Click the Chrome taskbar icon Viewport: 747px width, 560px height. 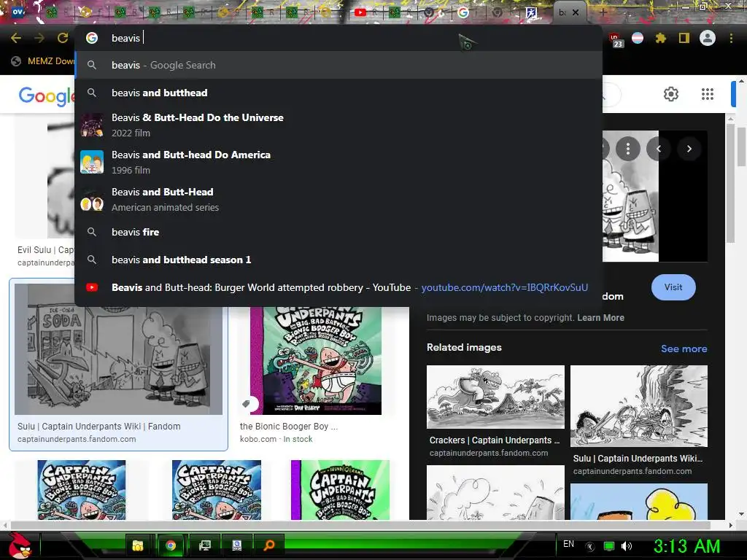171,545
